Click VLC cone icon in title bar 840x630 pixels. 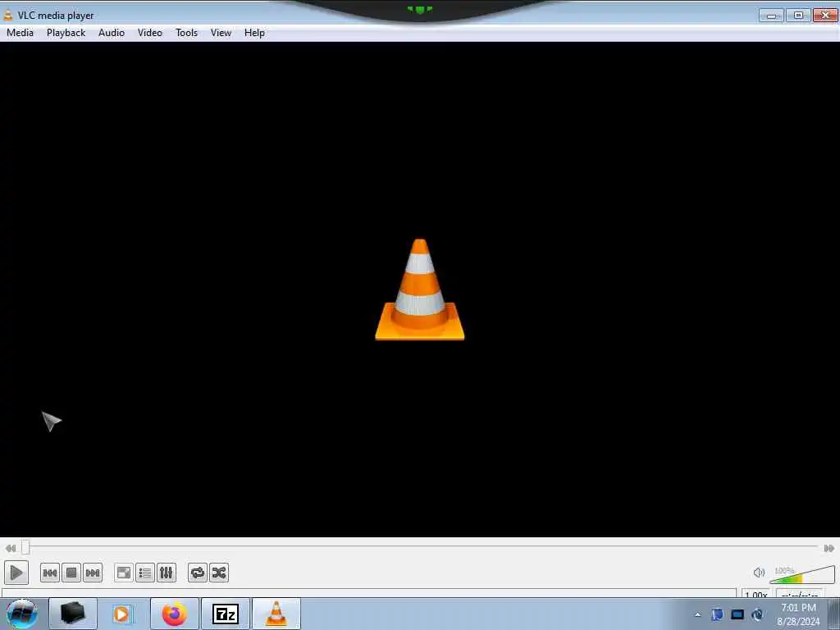point(8,15)
